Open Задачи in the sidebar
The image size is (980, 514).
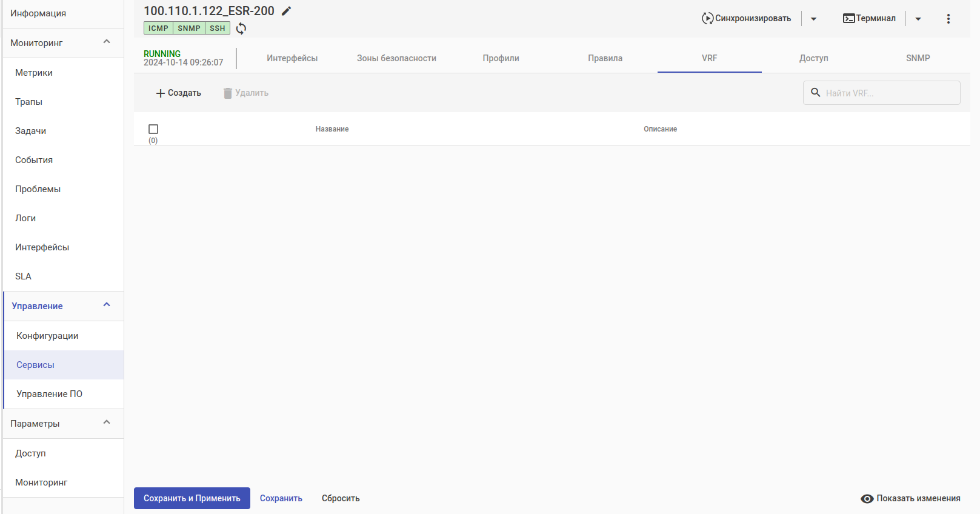click(63, 131)
